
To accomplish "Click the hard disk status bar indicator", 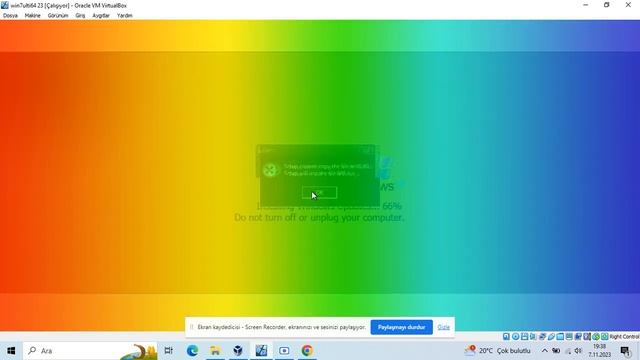I will click(506, 337).
